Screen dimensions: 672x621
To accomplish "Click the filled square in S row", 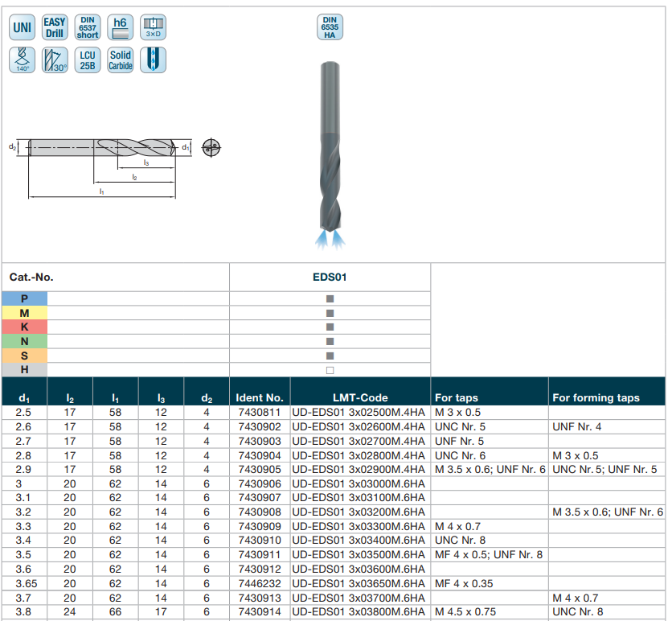I will coord(330,356).
